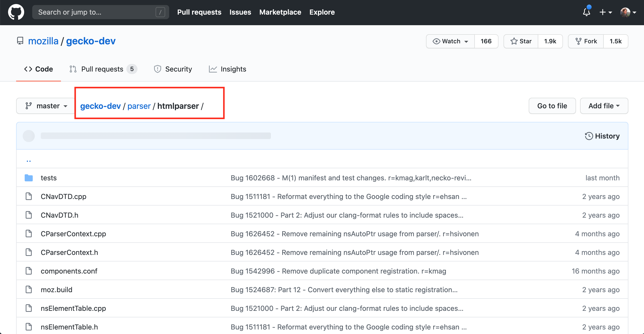Open commit History clock link
The image size is (644, 334).
click(602, 136)
